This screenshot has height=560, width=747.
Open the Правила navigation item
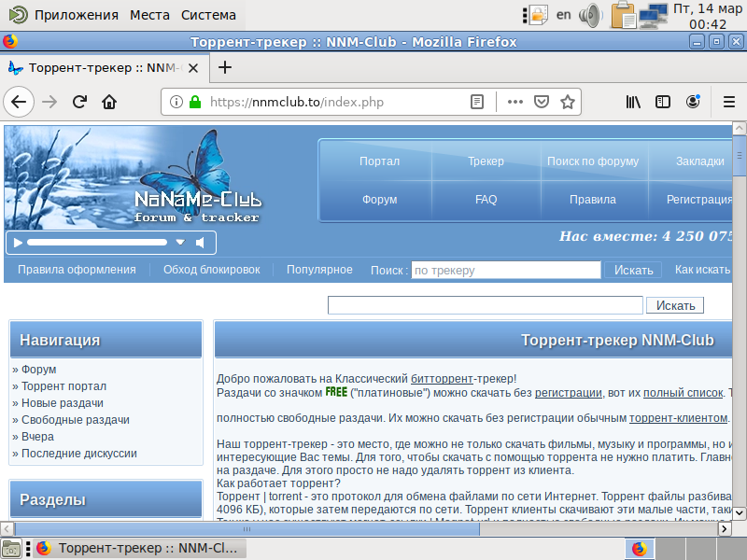pyautogui.click(x=593, y=200)
